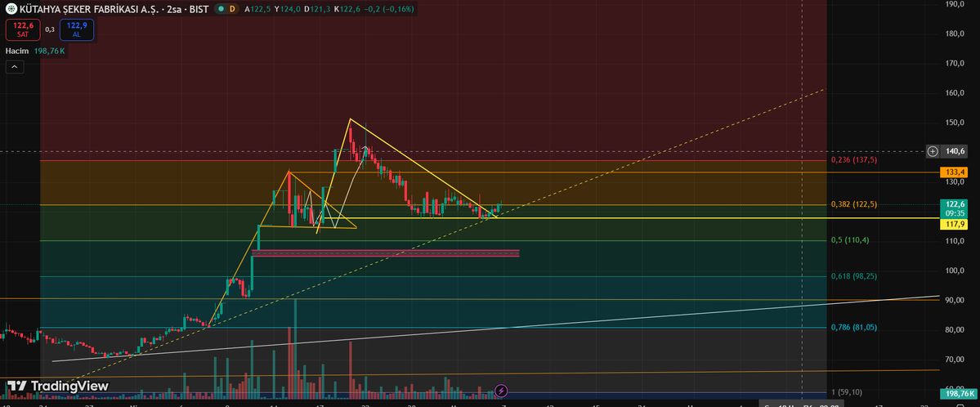Click the 160,0 price scale tick
The width and height of the screenshot is (980, 407).
pyautogui.click(x=953, y=93)
